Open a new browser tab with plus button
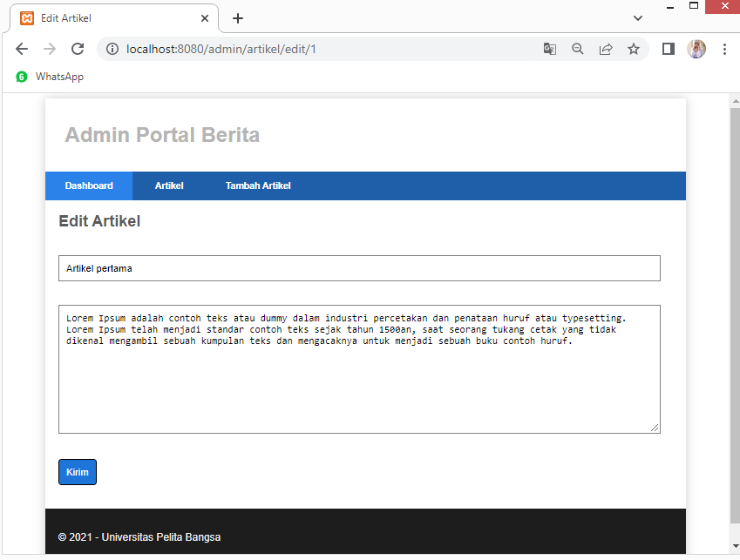Screen dimensions: 740x560 (x=239, y=17)
